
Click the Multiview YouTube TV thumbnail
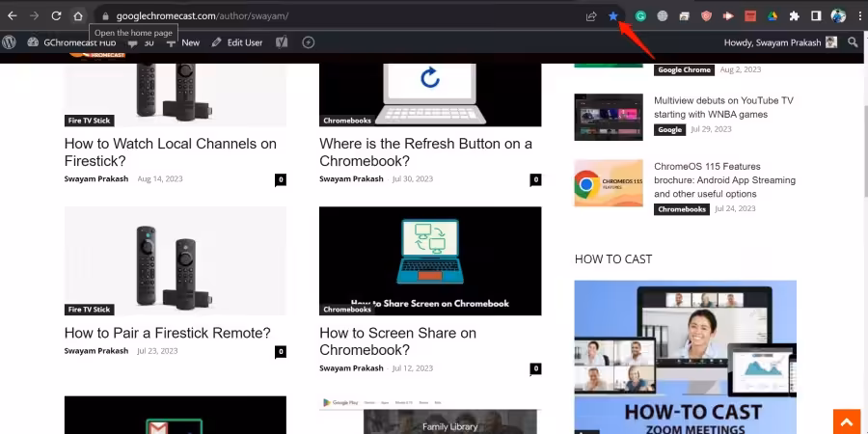tap(609, 117)
